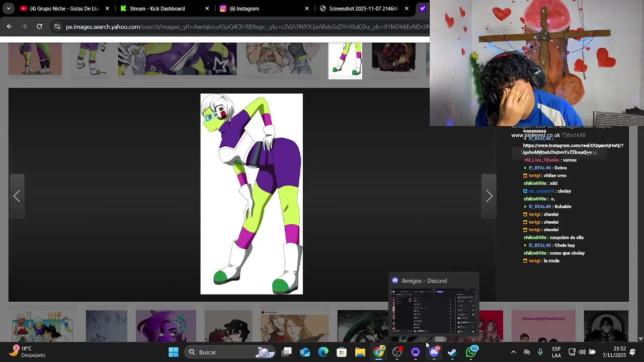This screenshot has width=644, height=362.
Task: Show the next image with right arrow
Action: coord(489,196)
